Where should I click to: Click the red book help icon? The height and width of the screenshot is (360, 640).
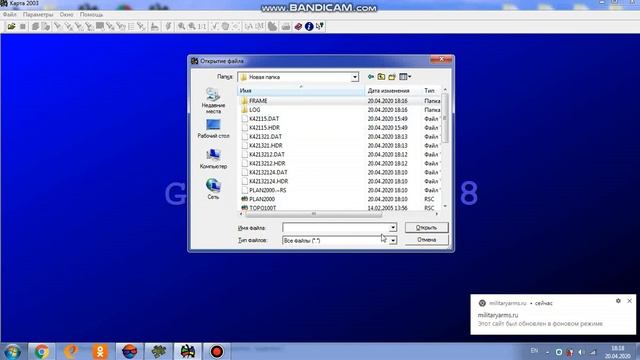(298, 27)
